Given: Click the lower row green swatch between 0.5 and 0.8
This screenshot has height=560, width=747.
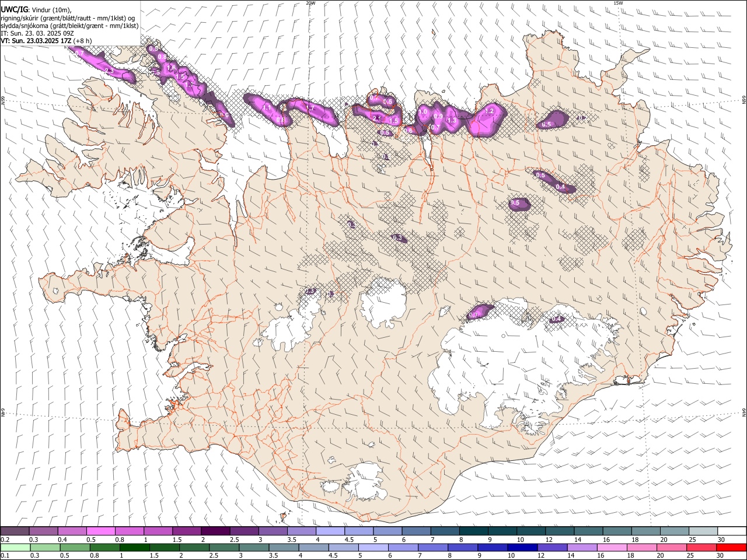Looking at the screenshot, I should [75, 547].
